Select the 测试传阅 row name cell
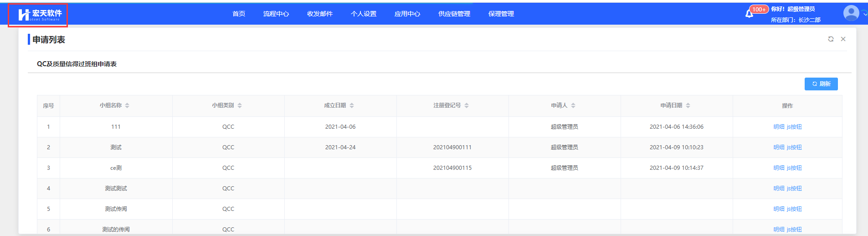 (x=116, y=209)
